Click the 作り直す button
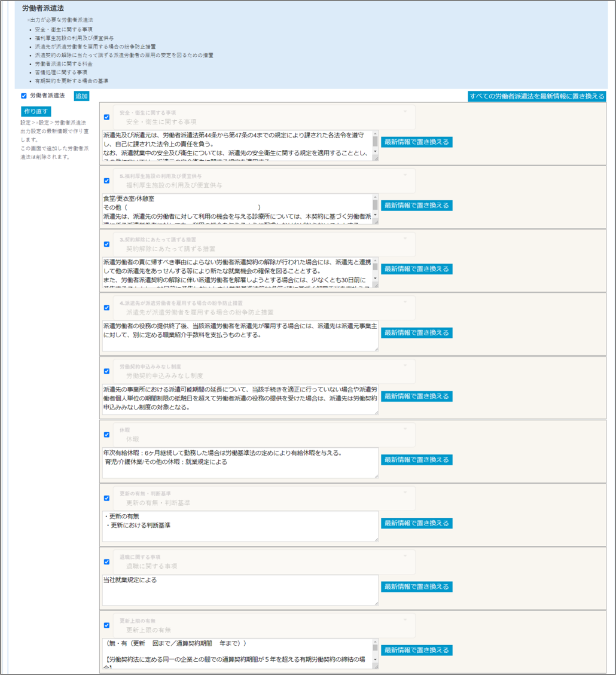616x675 pixels. (36, 111)
